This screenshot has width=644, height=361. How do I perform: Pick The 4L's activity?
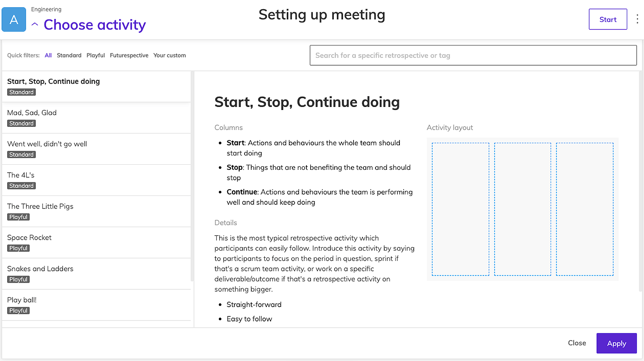tap(96, 180)
